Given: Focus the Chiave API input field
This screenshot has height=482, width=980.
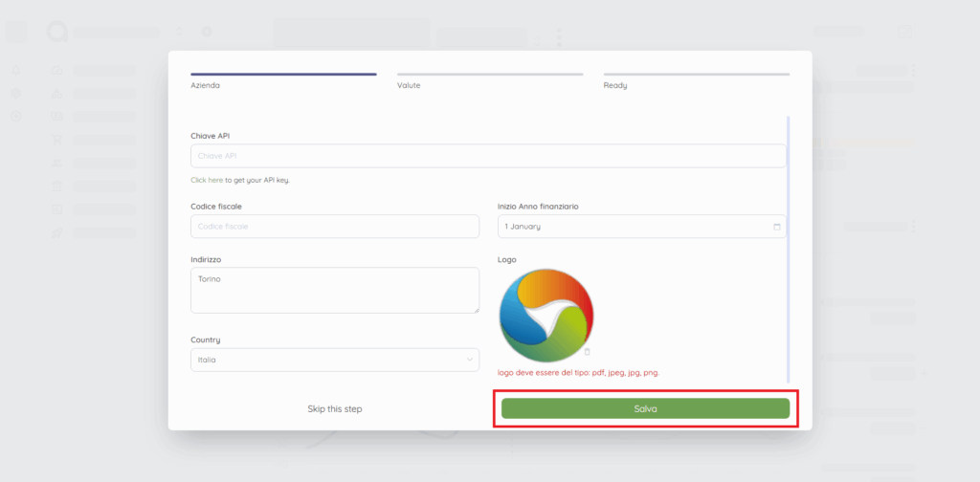Looking at the screenshot, I should 487,156.
